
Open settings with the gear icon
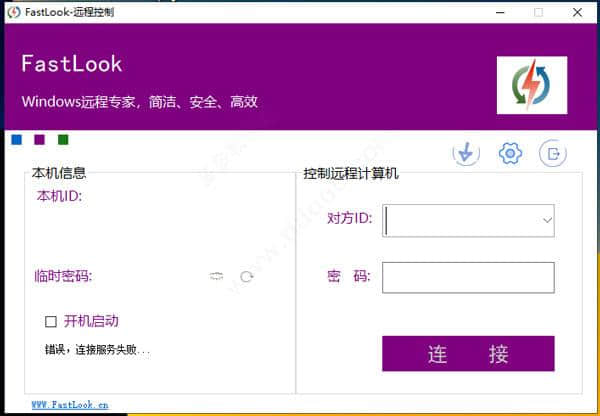click(510, 153)
